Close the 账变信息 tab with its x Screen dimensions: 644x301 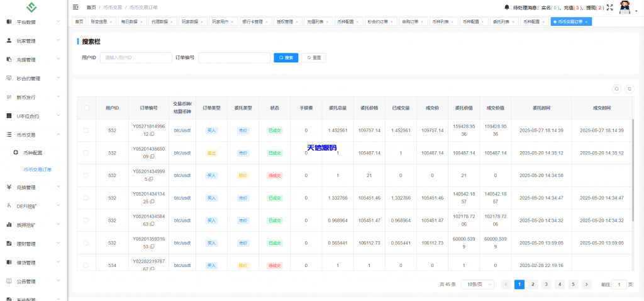click(x=111, y=22)
